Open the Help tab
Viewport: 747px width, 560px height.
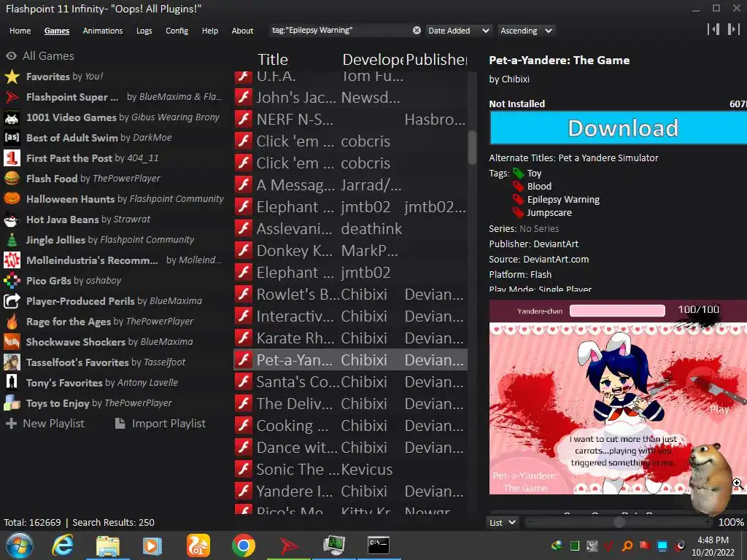coord(209,31)
